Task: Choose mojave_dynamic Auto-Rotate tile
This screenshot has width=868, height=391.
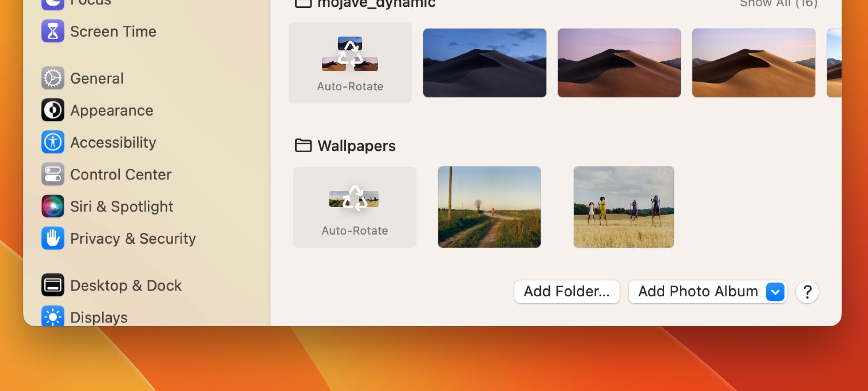Action: (350, 63)
